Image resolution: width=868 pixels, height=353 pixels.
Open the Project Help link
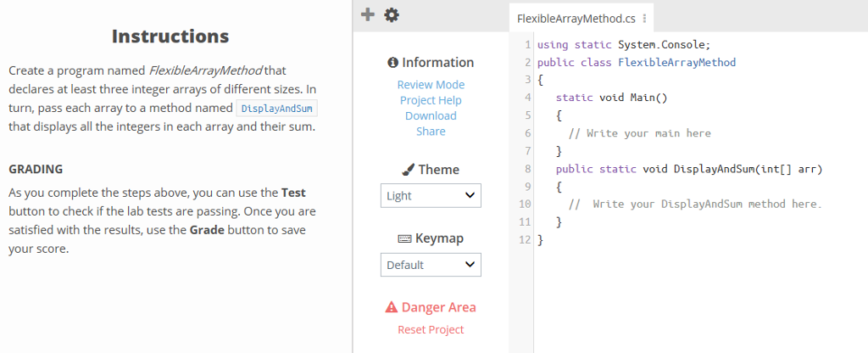431,100
